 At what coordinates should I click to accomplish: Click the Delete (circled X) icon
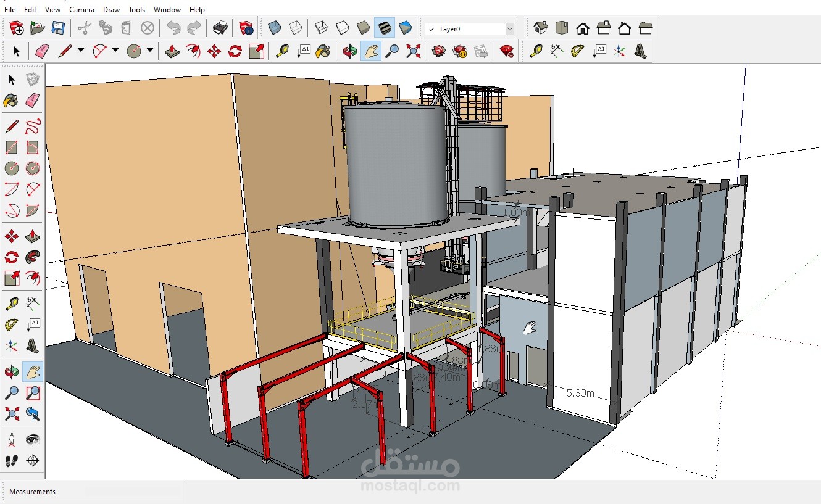point(147,28)
